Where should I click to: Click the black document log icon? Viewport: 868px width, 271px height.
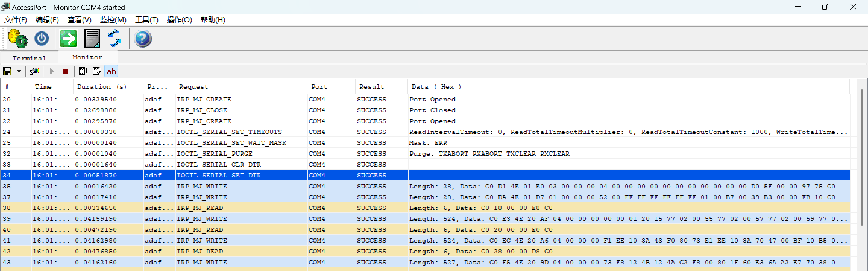click(x=92, y=38)
